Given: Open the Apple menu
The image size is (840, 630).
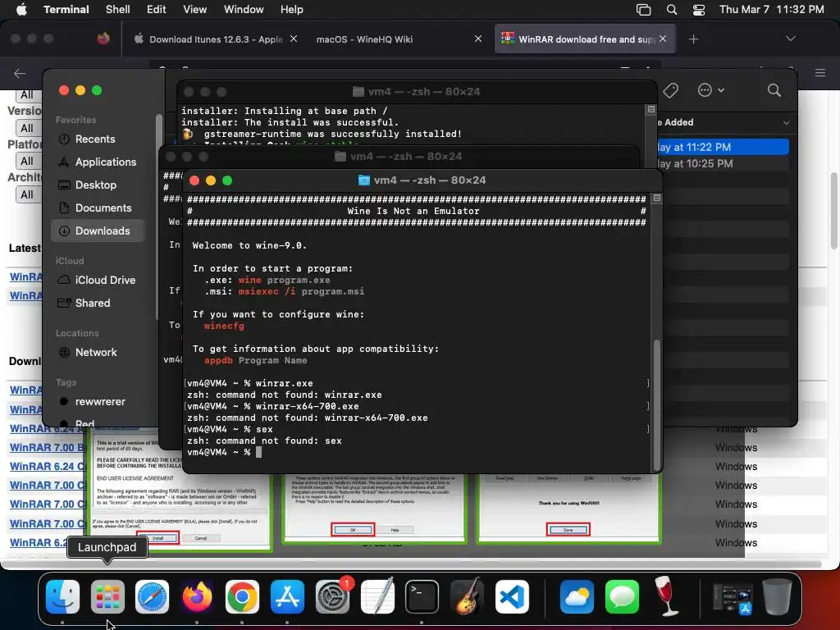Looking at the screenshot, I should (21, 10).
